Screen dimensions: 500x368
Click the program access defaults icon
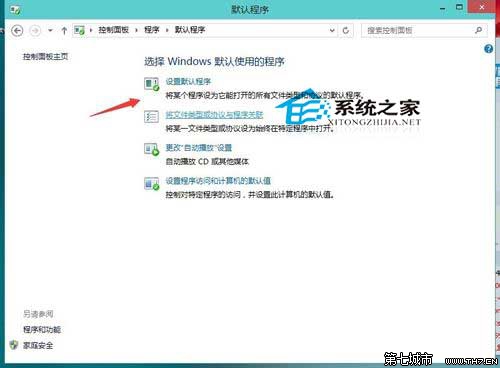click(152, 183)
